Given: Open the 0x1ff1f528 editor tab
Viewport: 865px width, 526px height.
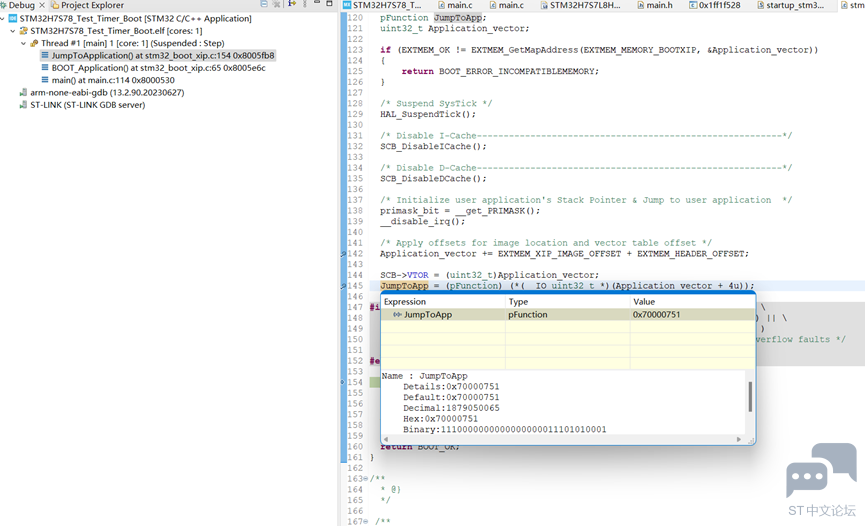Looking at the screenshot, I should coord(714,5).
